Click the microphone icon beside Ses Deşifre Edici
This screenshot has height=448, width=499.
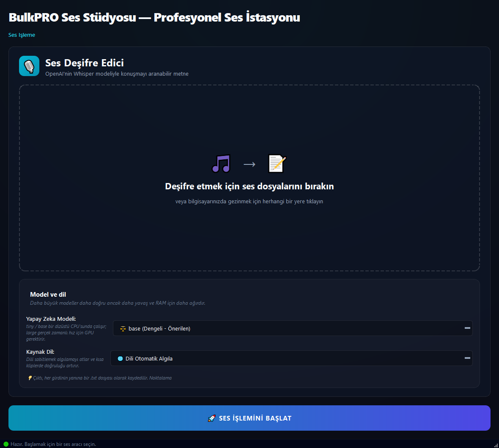(29, 66)
